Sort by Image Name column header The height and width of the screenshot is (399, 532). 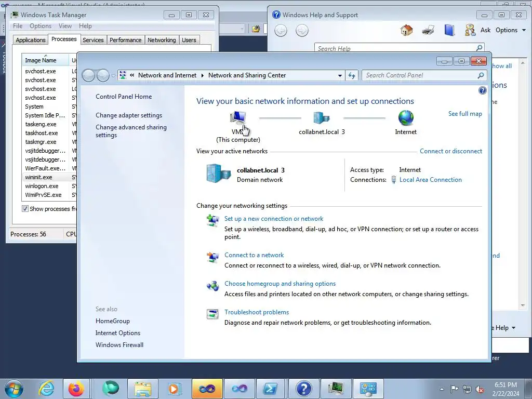(46, 60)
